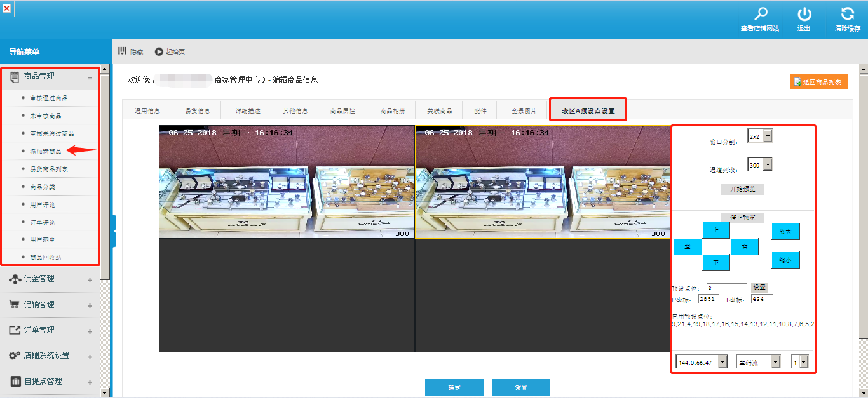Click the 清除缓存 refresh icon
Viewport: 868px width, 398px height.
click(x=847, y=14)
